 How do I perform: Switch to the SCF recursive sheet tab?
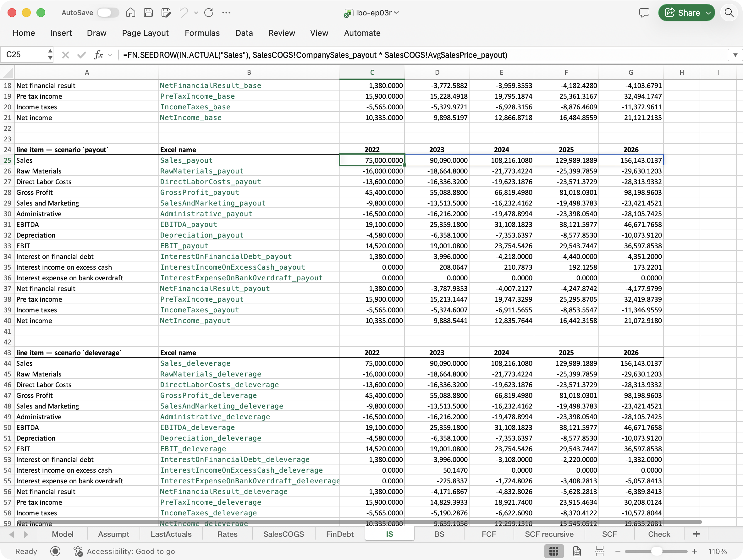[x=549, y=534]
